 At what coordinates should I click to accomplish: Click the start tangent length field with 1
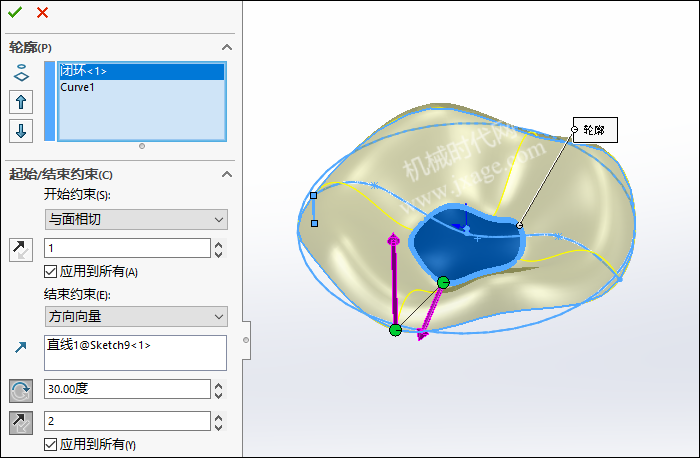pyautogui.click(x=127, y=248)
